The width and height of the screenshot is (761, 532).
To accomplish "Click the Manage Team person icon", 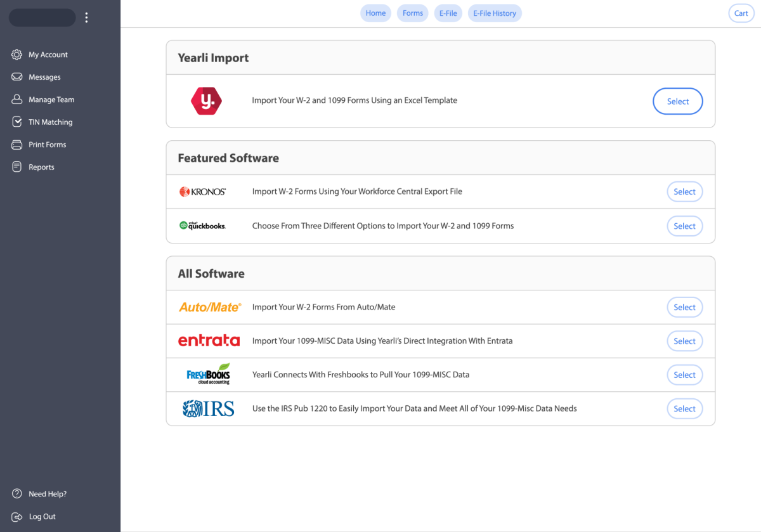I will point(17,100).
